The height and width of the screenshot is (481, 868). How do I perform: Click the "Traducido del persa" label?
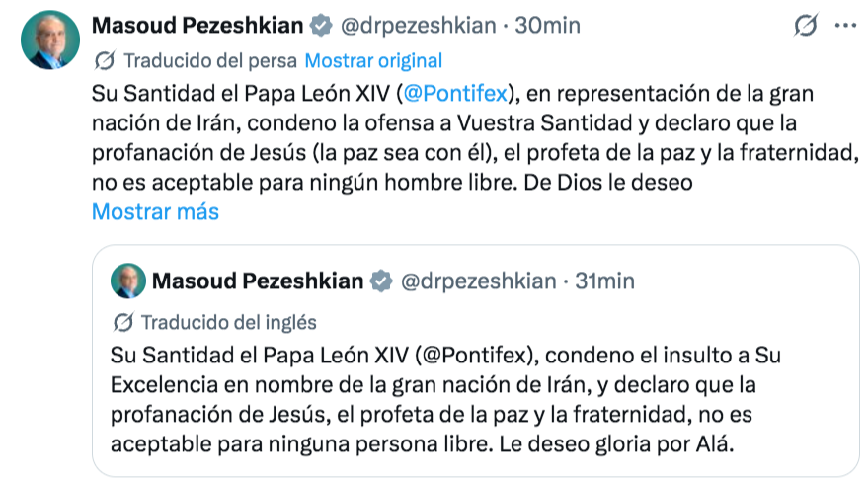[209, 61]
